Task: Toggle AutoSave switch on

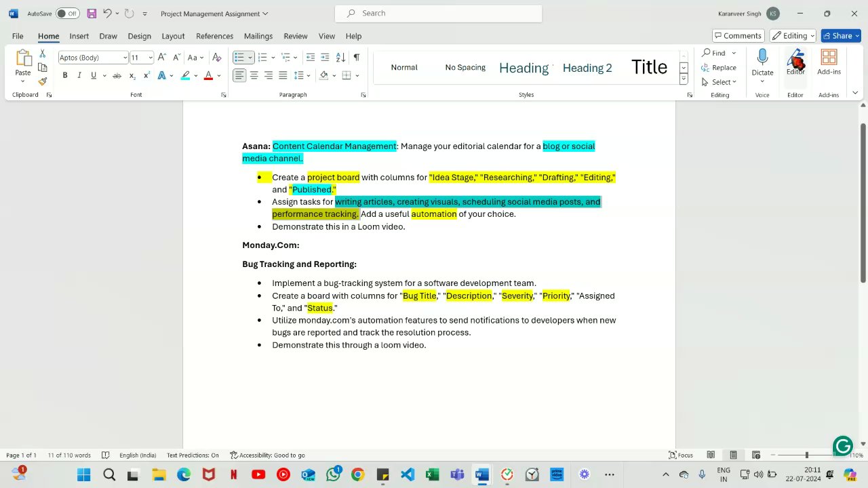Action: (67, 14)
